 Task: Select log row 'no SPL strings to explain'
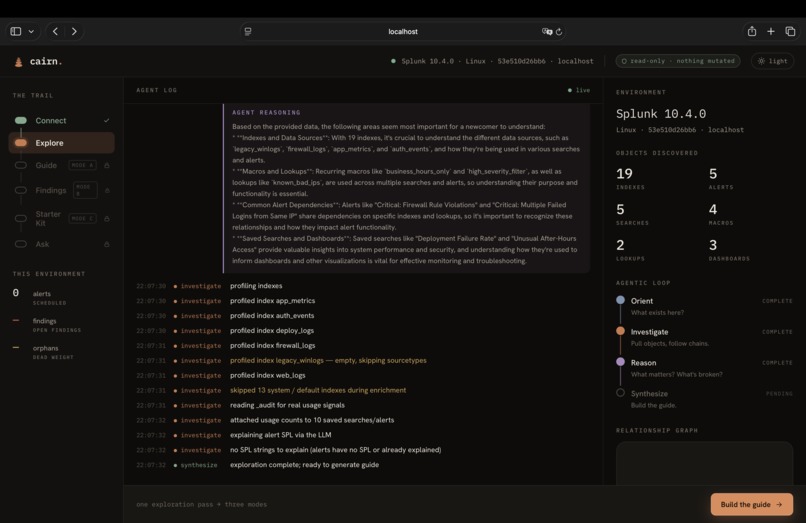(x=363, y=450)
